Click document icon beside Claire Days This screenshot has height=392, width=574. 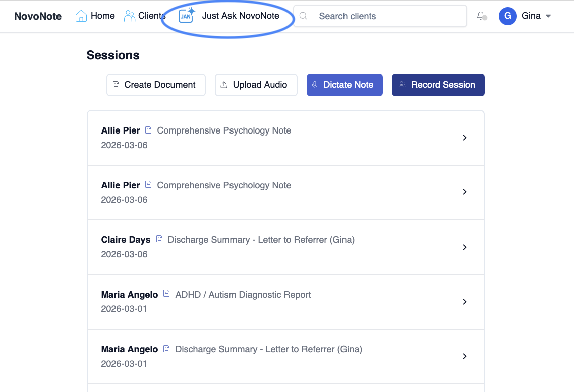[159, 239]
